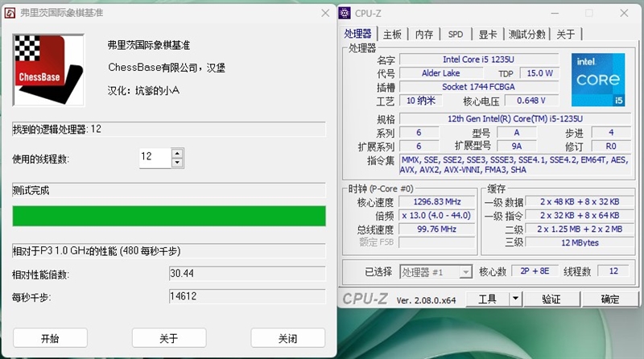Click the CPU-Z title bar icon
The image size is (644, 359).
345,13
